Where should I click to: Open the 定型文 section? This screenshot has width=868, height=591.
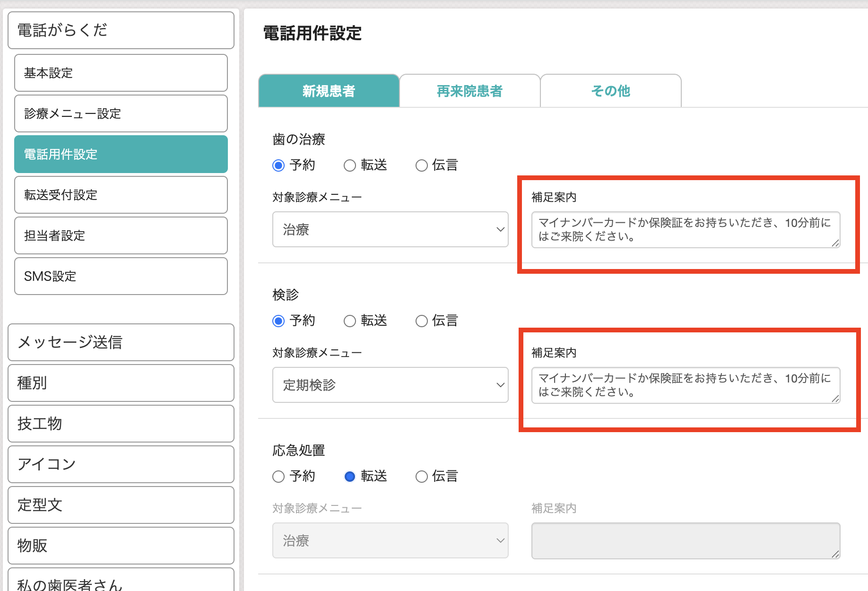[x=121, y=505]
